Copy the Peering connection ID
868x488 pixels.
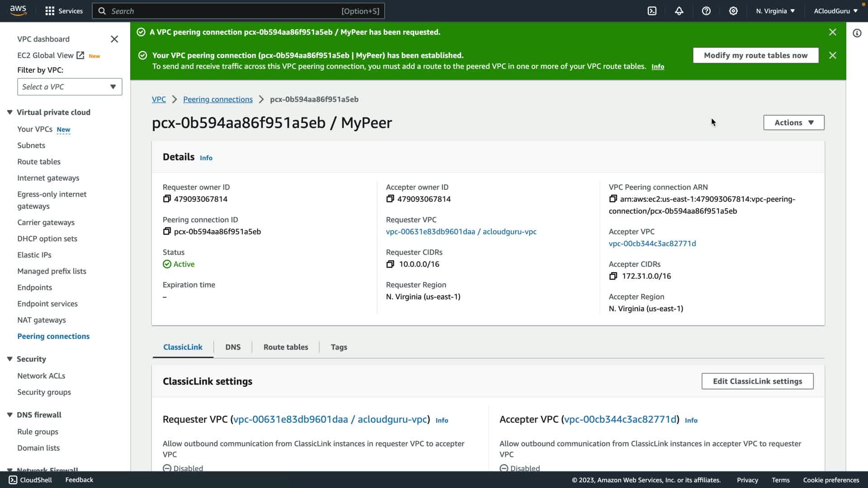167,231
